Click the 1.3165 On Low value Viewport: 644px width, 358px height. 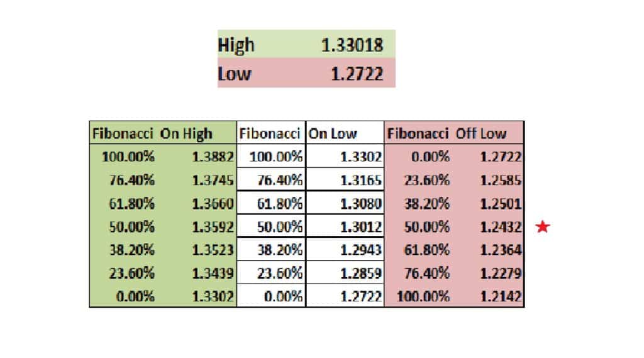click(361, 180)
